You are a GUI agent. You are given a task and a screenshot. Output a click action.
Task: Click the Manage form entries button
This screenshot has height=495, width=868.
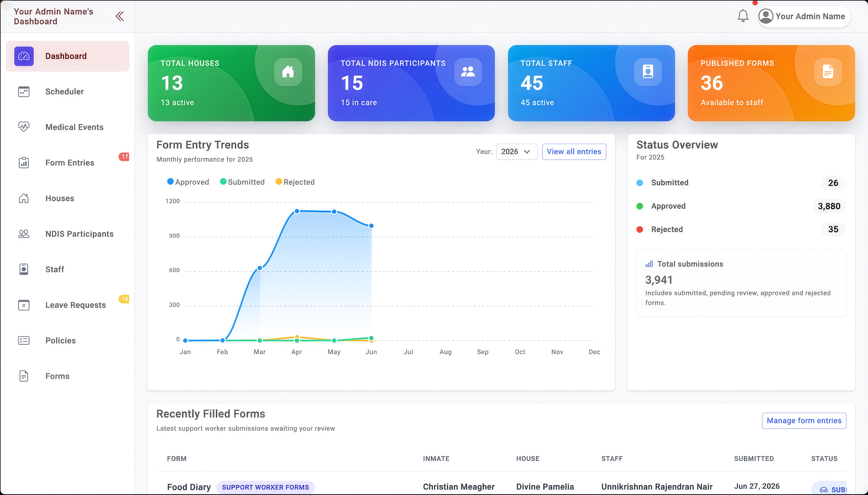(804, 421)
